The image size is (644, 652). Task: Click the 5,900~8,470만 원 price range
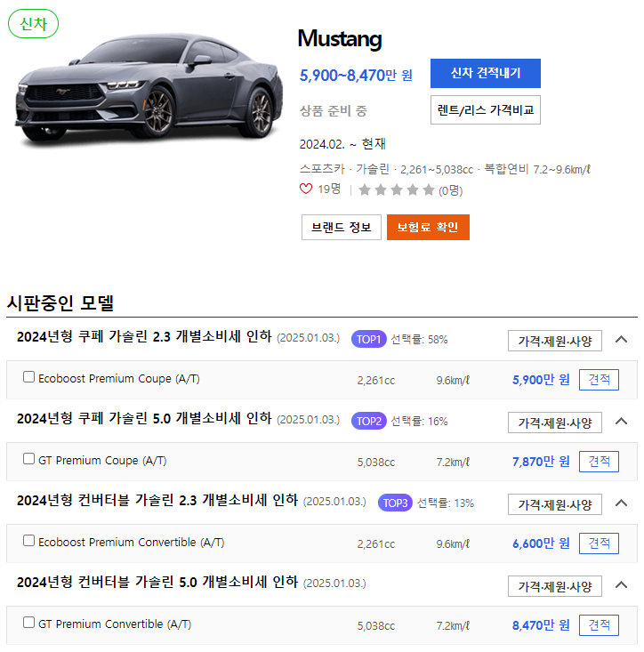click(356, 76)
